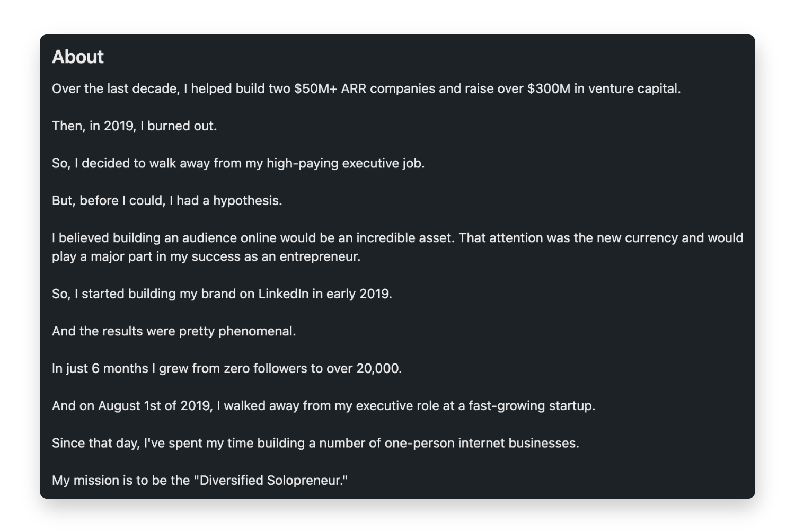Click the About section heading
This screenshot has height=532, width=795.
pyautogui.click(x=78, y=57)
